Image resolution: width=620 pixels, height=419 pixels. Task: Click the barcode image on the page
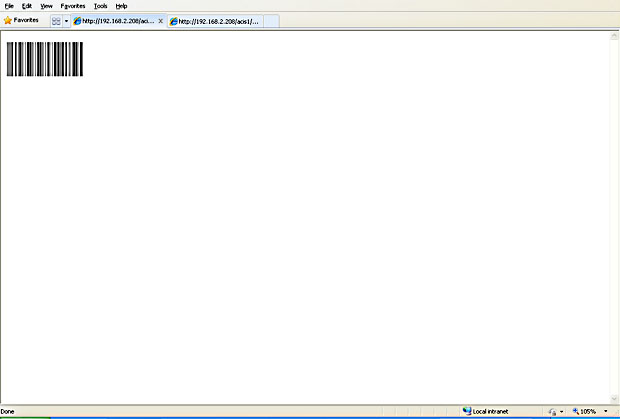tap(45, 59)
